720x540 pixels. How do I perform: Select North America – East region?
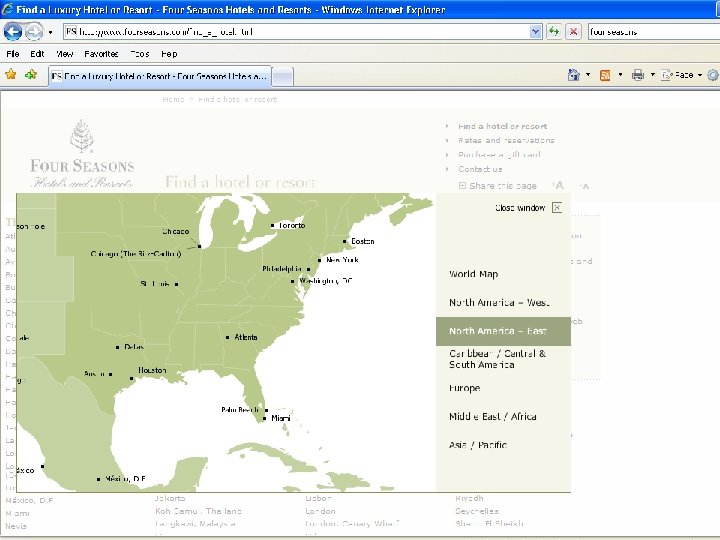pyautogui.click(x=503, y=331)
